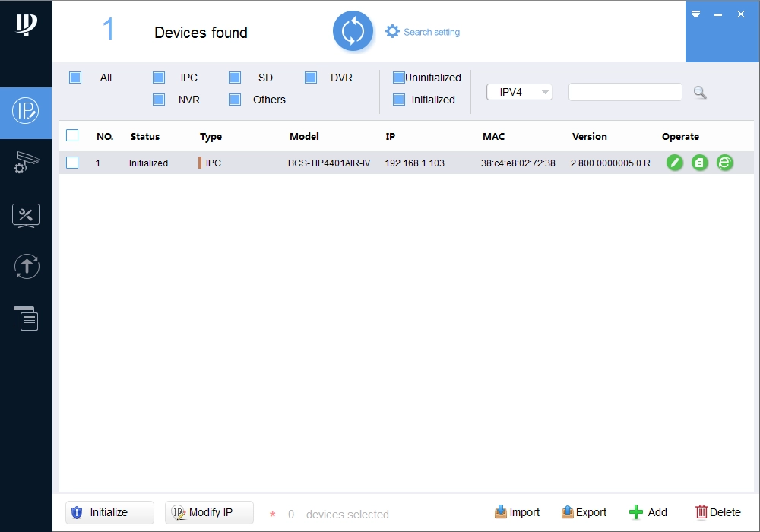Click the MAC column header
This screenshot has height=532, width=760.
pos(493,137)
